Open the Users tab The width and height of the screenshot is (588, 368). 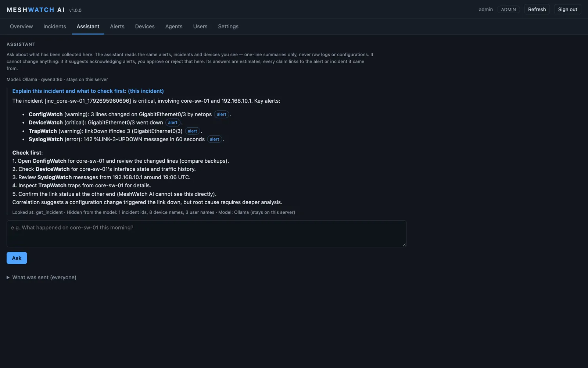pos(200,26)
